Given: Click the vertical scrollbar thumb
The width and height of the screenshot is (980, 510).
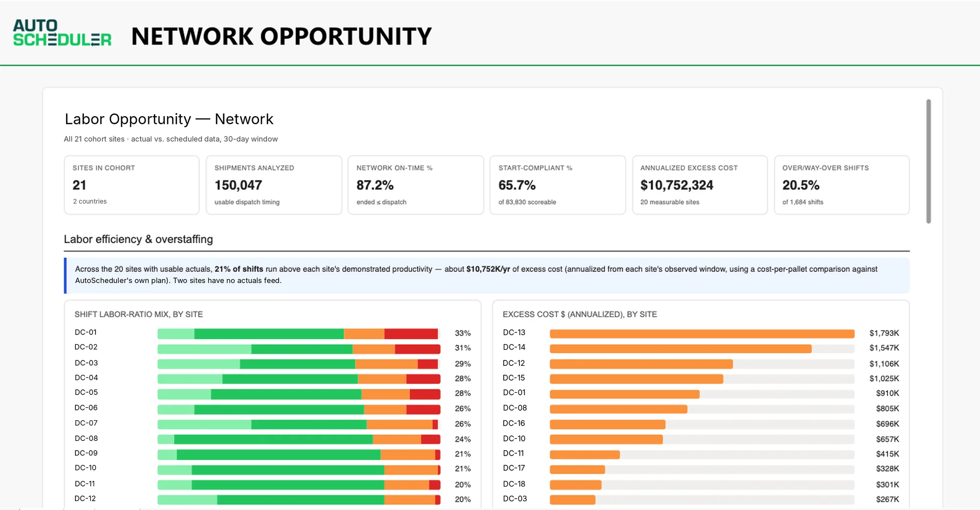Looking at the screenshot, I should click(928, 161).
